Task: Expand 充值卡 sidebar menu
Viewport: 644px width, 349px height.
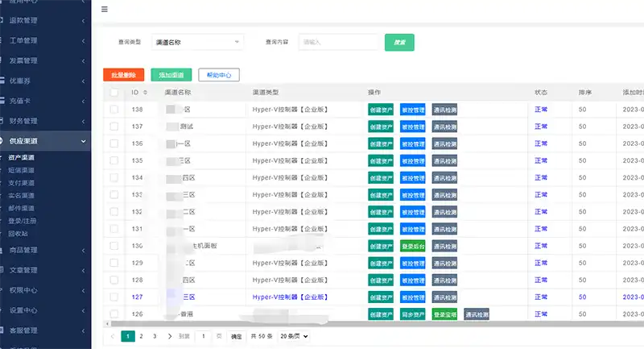Action: click(44, 101)
